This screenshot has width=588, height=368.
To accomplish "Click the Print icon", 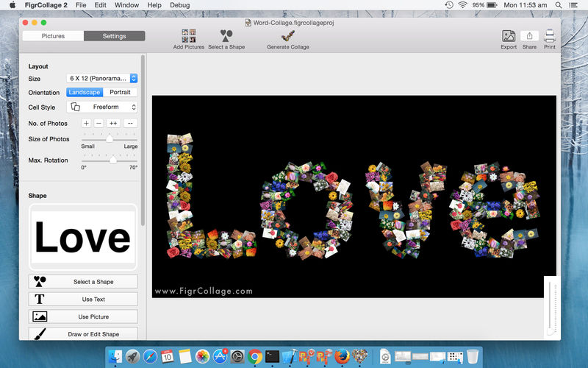I will [550, 36].
